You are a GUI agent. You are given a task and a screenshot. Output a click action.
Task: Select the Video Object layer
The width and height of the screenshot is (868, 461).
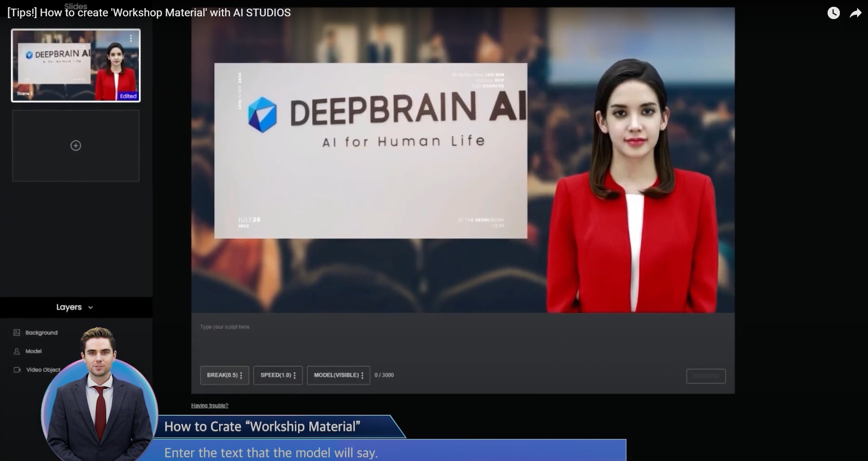[x=43, y=370]
